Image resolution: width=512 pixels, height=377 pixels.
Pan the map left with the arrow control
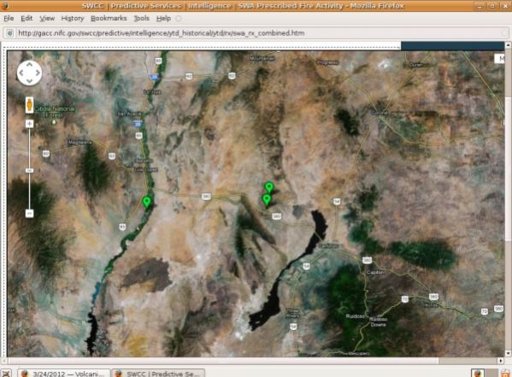click(21, 73)
